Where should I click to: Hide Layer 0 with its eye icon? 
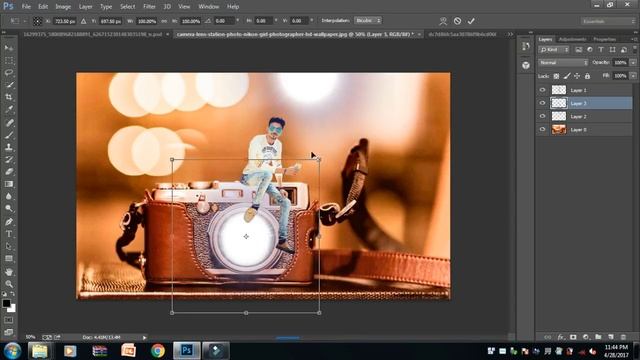[x=542, y=129]
